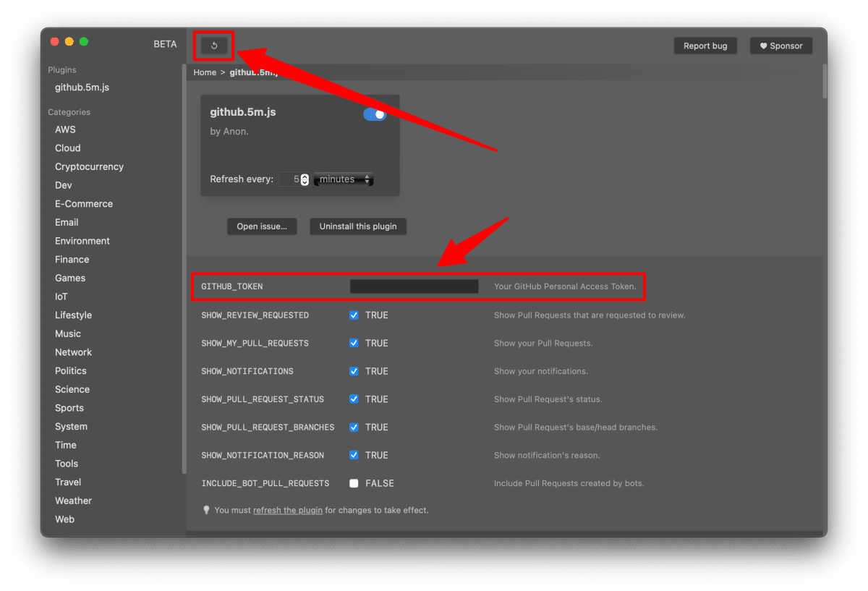This screenshot has width=868, height=591.
Task: Uncheck SHOW_MY_PULL_REQUESTS checkbox
Action: coord(354,343)
